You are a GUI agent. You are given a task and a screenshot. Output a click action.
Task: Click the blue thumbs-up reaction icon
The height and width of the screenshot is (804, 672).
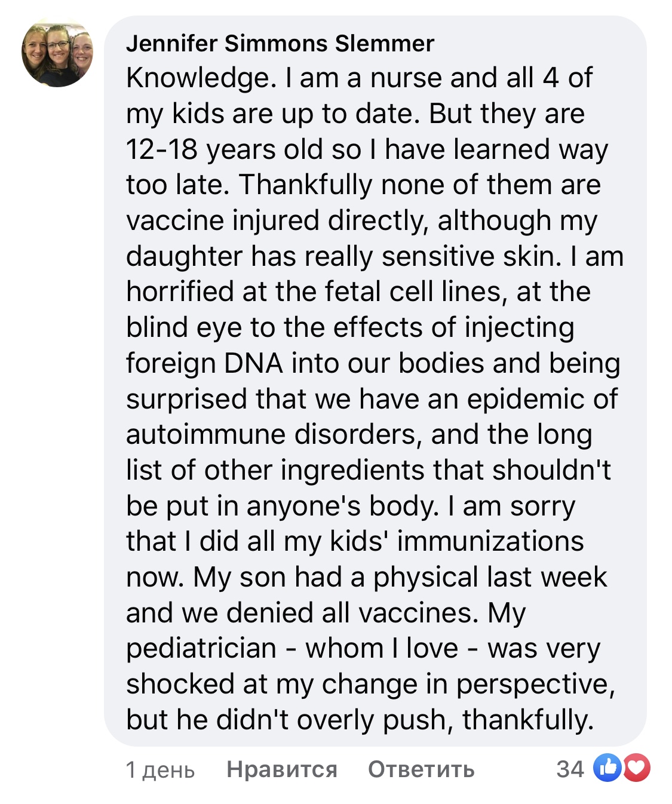607,768
